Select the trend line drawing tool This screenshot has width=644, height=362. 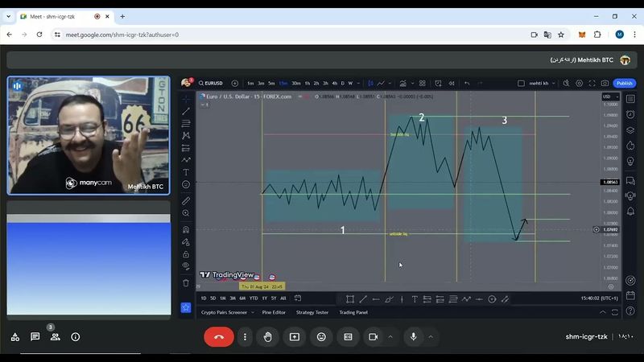(186, 111)
